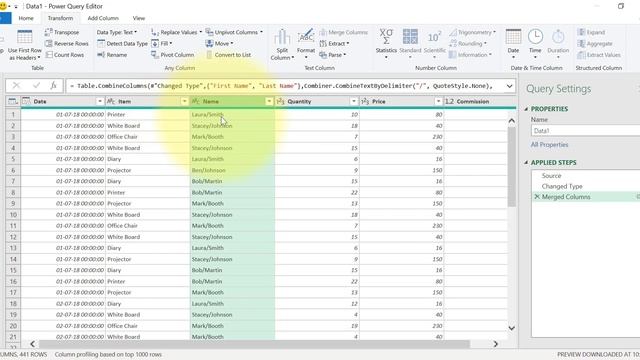Open the Home ribbon tab

[x=26, y=18]
